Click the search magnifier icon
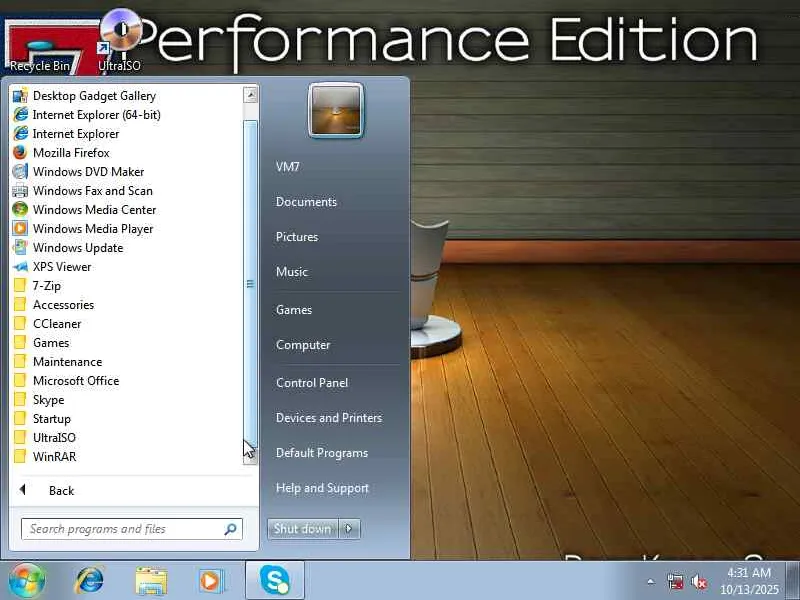This screenshot has width=800, height=600. [230, 529]
